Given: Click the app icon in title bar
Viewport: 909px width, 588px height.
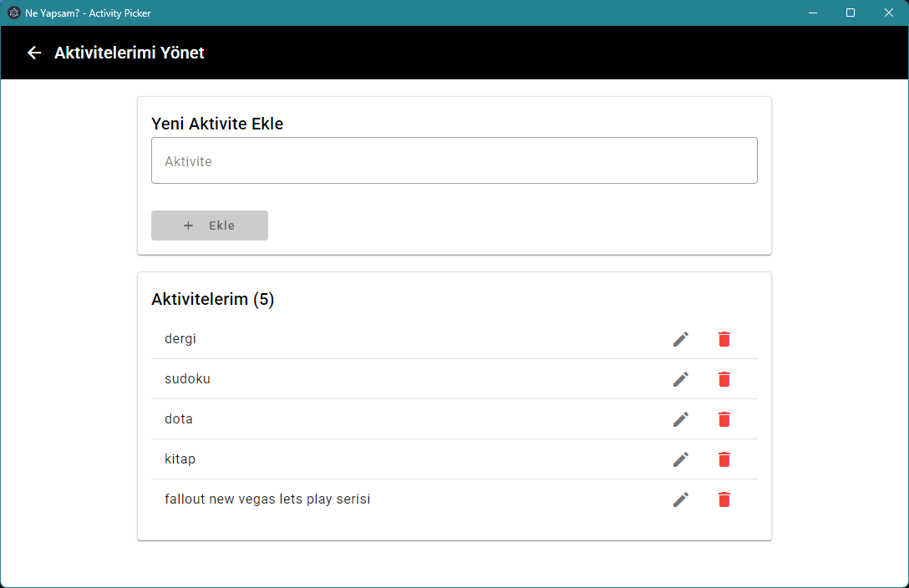Looking at the screenshot, I should (x=14, y=13).
